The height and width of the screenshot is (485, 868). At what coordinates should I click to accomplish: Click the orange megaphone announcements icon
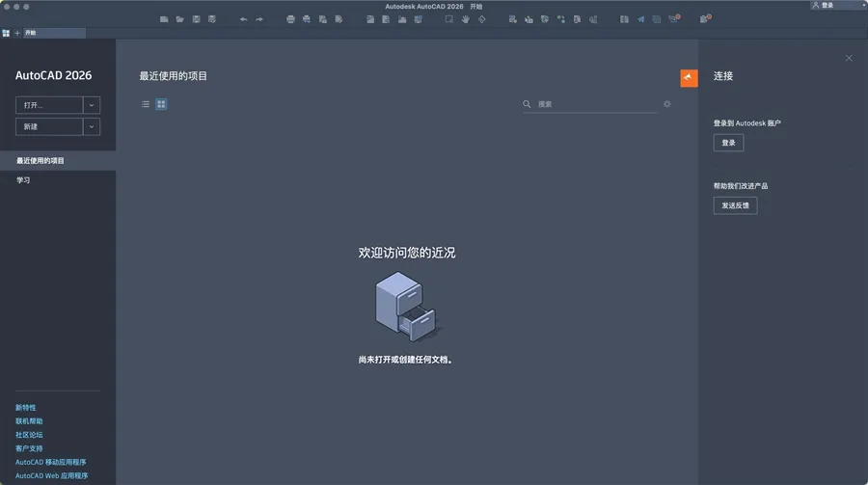pos(689,78)
